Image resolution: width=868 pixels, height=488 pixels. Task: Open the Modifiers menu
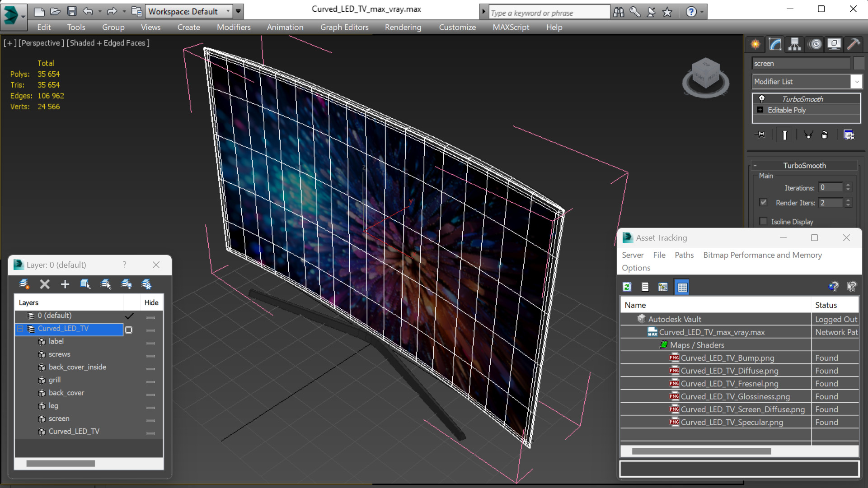coord(234,27)
